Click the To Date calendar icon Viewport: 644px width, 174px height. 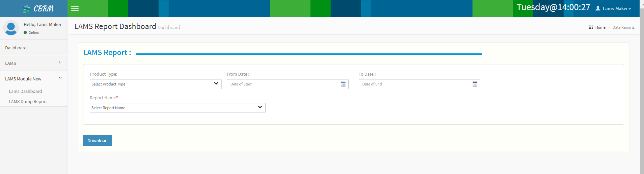pyautogui.click(x=475, y=84)
